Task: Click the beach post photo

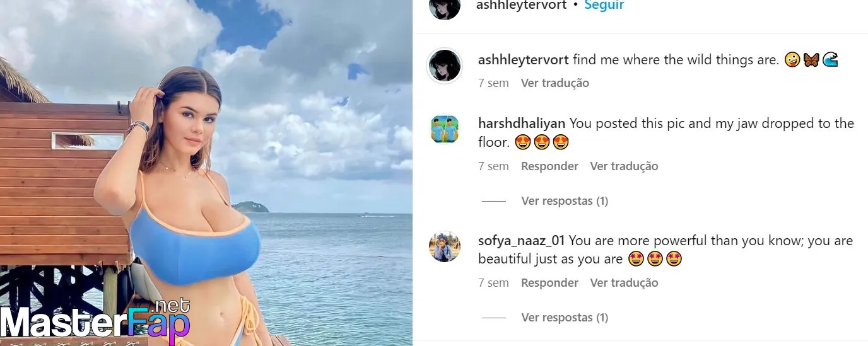Action: [x=206, y=173]
